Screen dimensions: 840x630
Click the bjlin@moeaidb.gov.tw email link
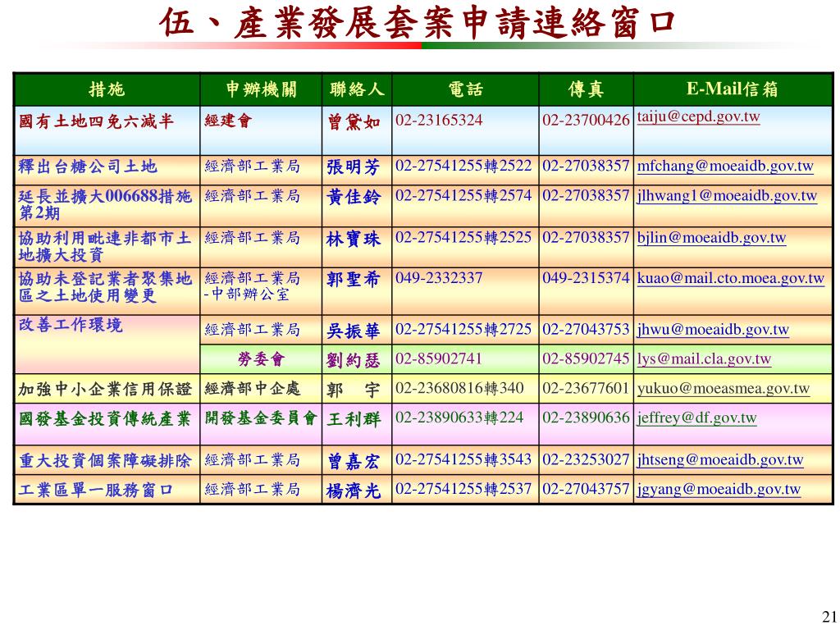pyautogui.click(x=711, y=238)
